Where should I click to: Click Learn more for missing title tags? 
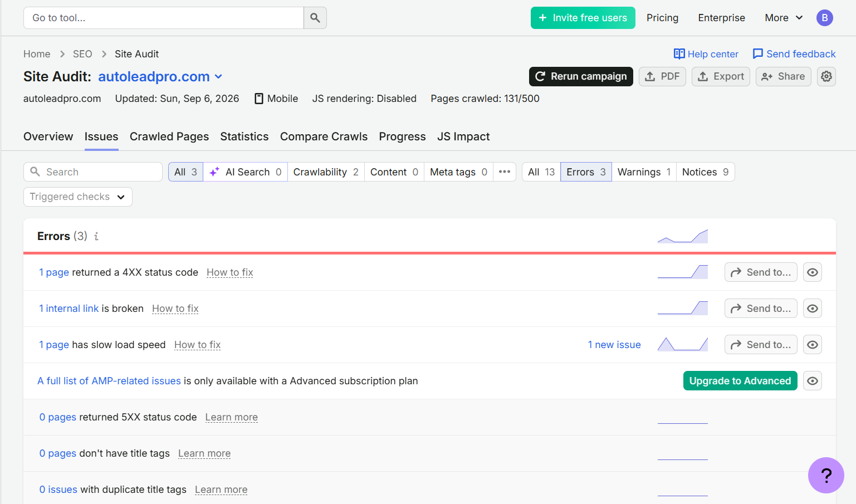coord(204,453)
